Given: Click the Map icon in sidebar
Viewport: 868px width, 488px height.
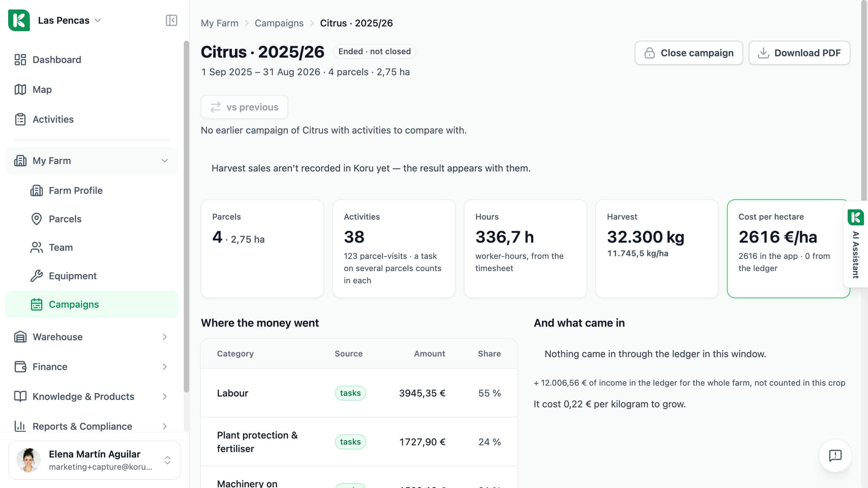Looking at the screenshot, I should [20, 89].
